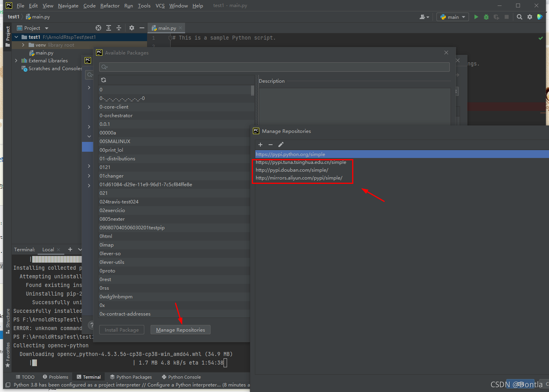
Task: Open the TODO tab
Action: (25, 377)
